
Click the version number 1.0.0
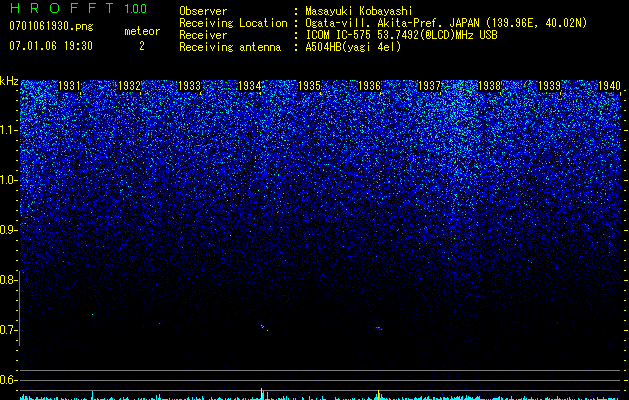pos(135,9)
